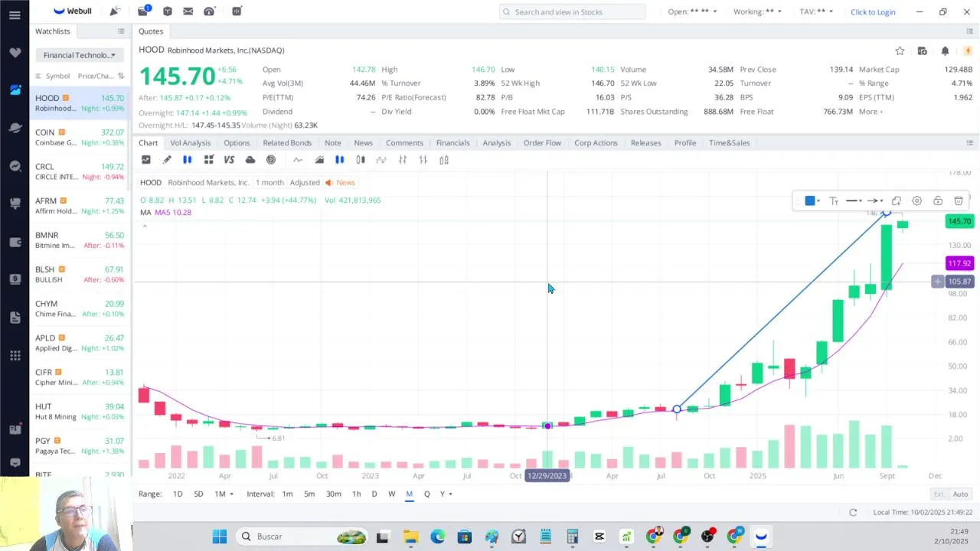Open the Options tab
Viewport: 980px width, 551px height.
237,143
